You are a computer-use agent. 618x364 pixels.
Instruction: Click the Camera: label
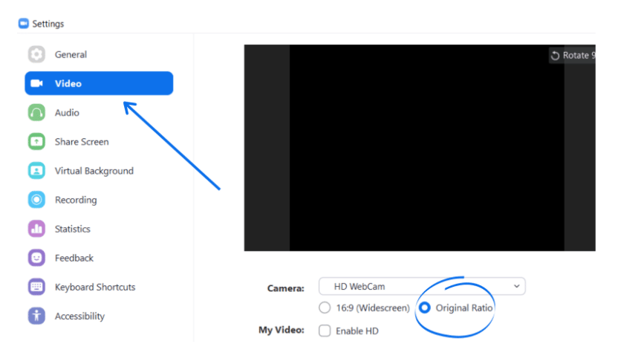[x=286, y=288]
